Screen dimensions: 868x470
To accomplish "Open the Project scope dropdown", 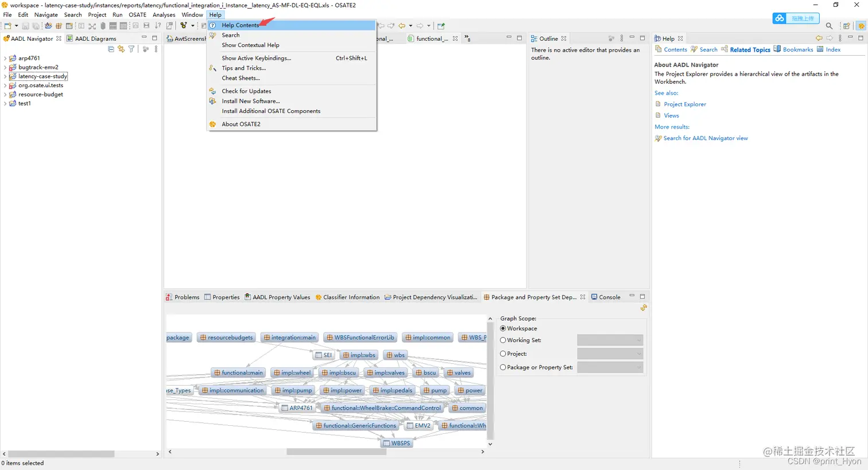I will pyautogui.click(x=610, y=354).
